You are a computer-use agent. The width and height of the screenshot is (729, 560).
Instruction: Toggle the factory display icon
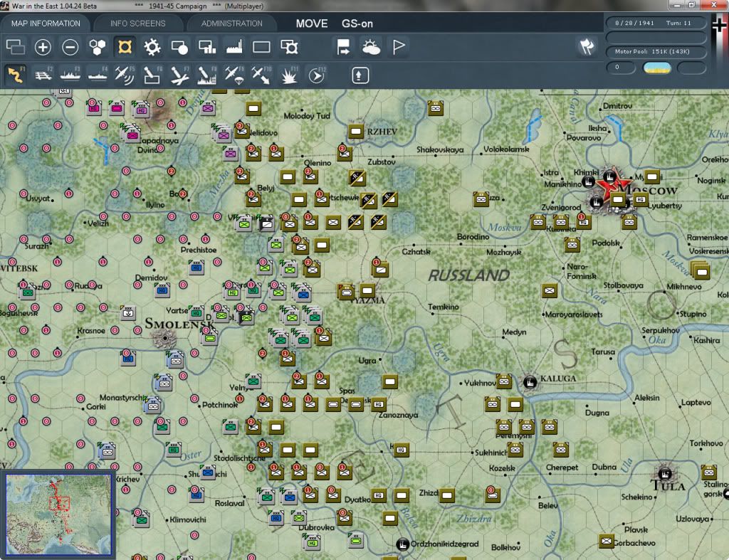[x=234, y=47]
